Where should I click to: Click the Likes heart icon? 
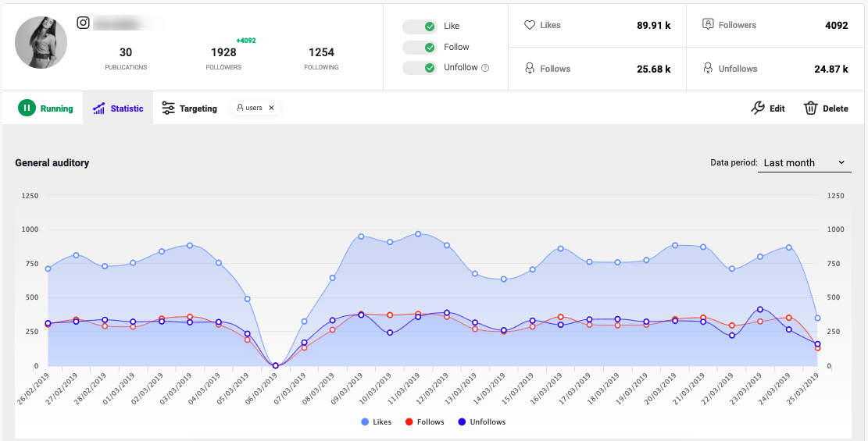click(x=530, y=25)
